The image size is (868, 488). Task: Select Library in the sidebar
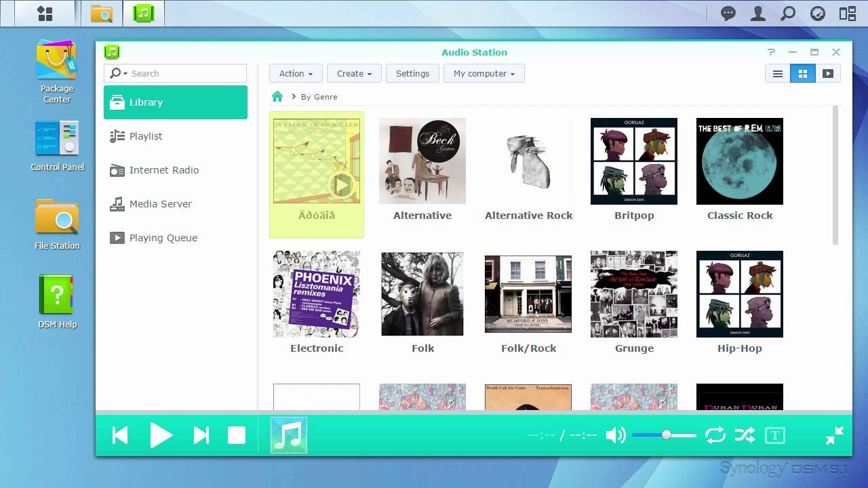[x=176, y=102]
